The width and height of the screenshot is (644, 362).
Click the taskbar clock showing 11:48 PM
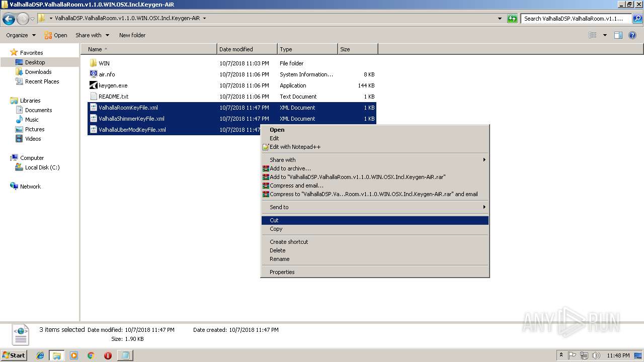click(618, 355)
